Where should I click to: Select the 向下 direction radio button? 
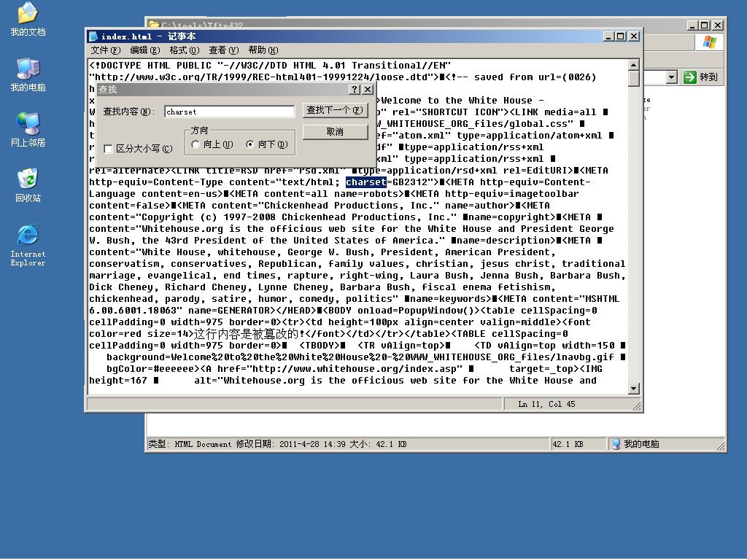(250, 144)
